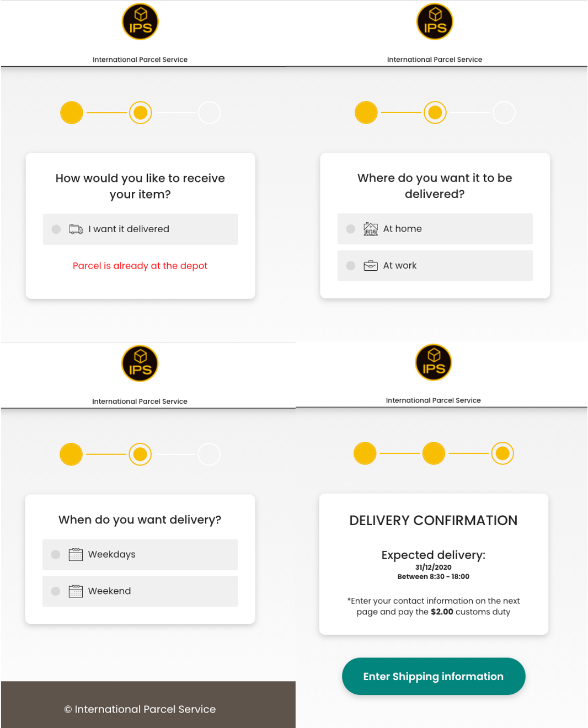Viewport: 588px width, 728px height.
Task: Click the red "Parcel is already at the depot" text
Action: click(140, 266)
